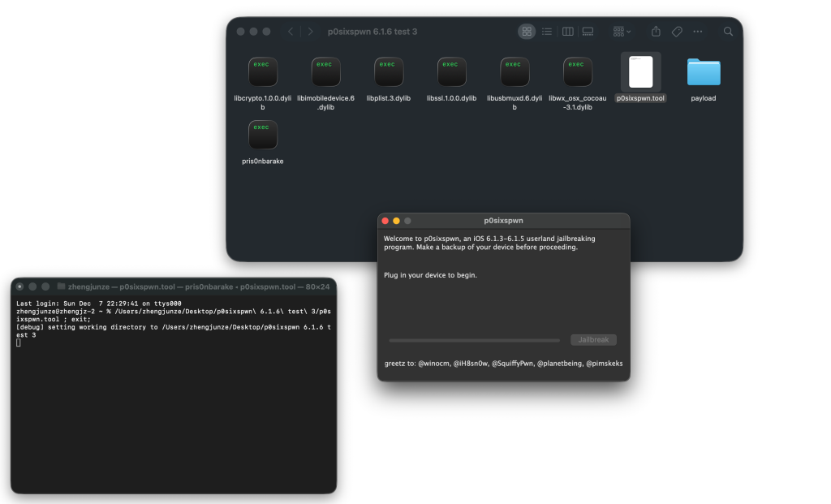Select the p0sixspwn.tool file icon

(640, 72)
